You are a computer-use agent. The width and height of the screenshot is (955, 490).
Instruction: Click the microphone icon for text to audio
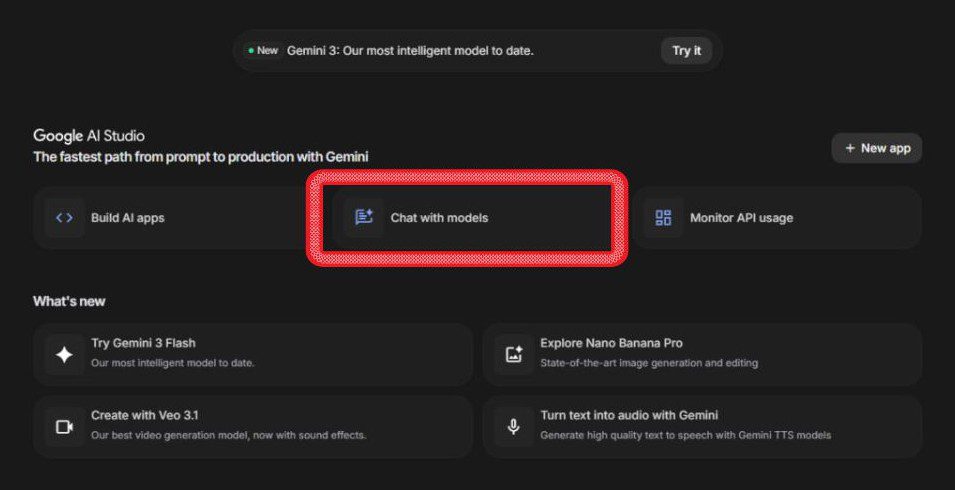514,426
